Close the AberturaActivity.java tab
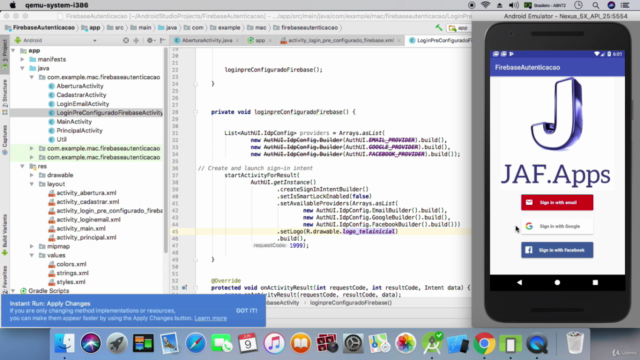The height and width of the screenshot is (360, 640). (237, 41)
